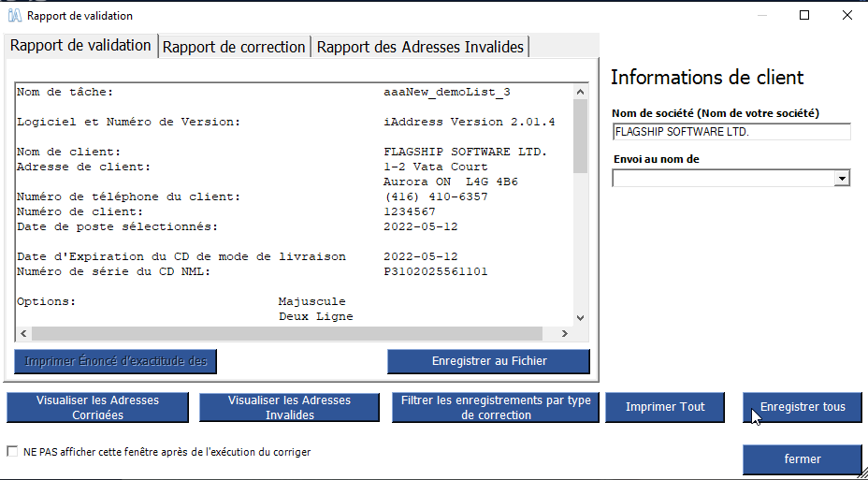Click Filtrer les enregistrements par type de correction
868x480 pixels.
coord(496,407)
